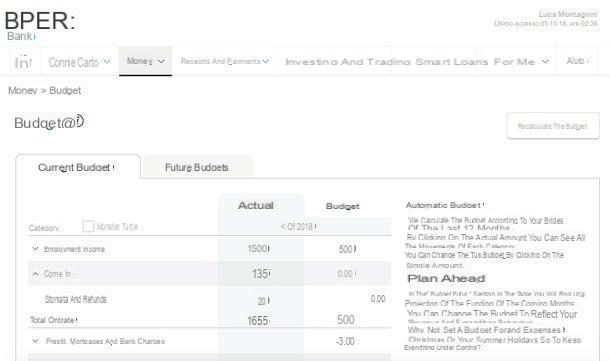Open the Aiuto help menu item
Image resolution: width=610 pixels, height=361 pixels.
[x=577, y=61]
